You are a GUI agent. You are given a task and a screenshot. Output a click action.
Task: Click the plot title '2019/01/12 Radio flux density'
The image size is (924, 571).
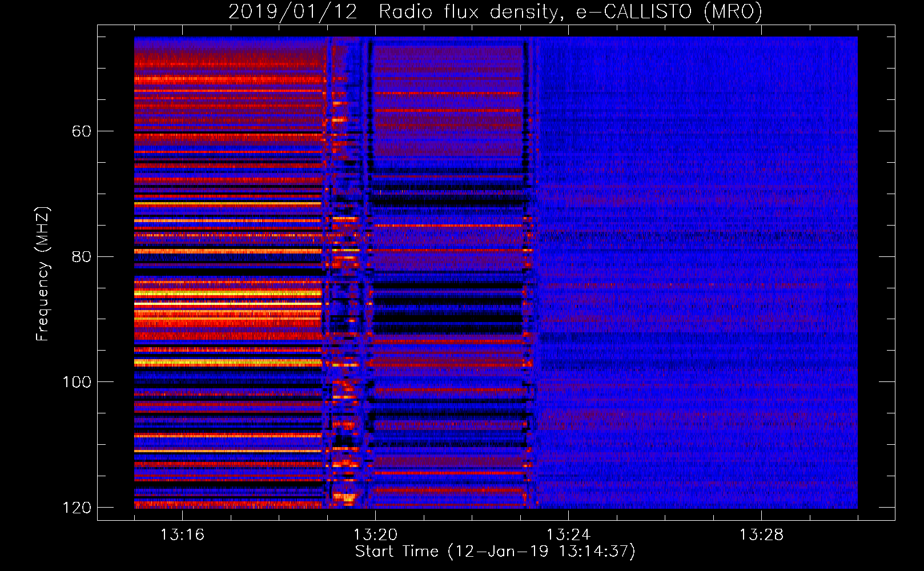[x=495, y=11]
